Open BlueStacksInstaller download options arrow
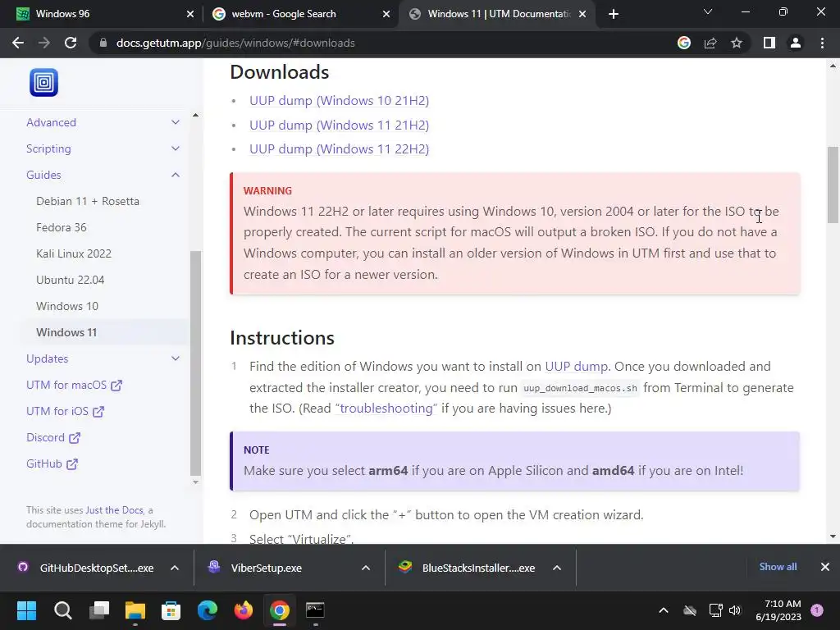The image size is (840, 630). click(x=557, y=568)
